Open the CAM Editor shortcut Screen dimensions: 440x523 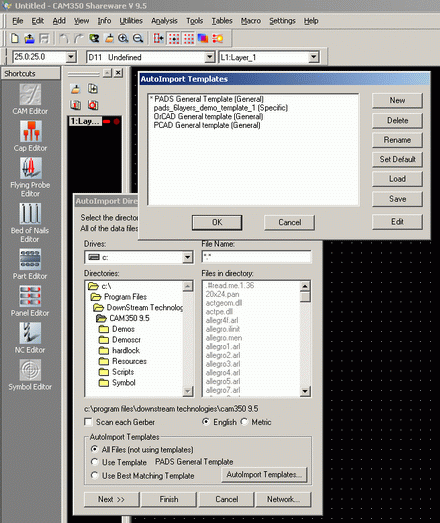30,99
